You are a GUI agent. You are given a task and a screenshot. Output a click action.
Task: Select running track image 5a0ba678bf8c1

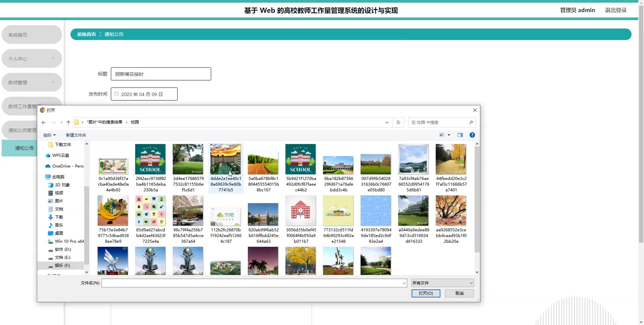tap(263, 163)
